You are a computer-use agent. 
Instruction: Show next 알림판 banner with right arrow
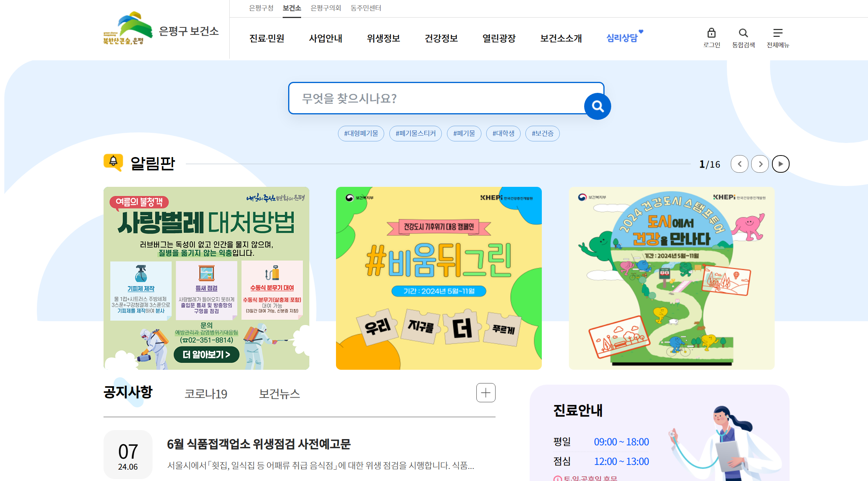[x=760, y=164]
